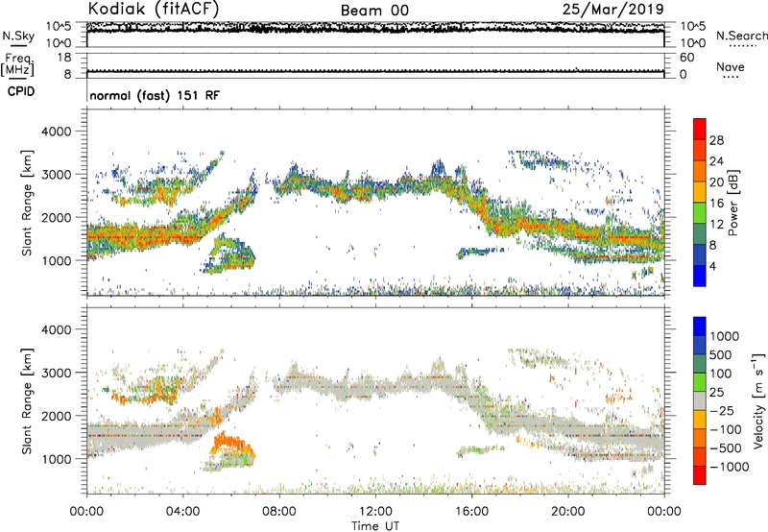
Task: Click the power plot 'Slant Range [km]' label
Action: coord(27,203)
